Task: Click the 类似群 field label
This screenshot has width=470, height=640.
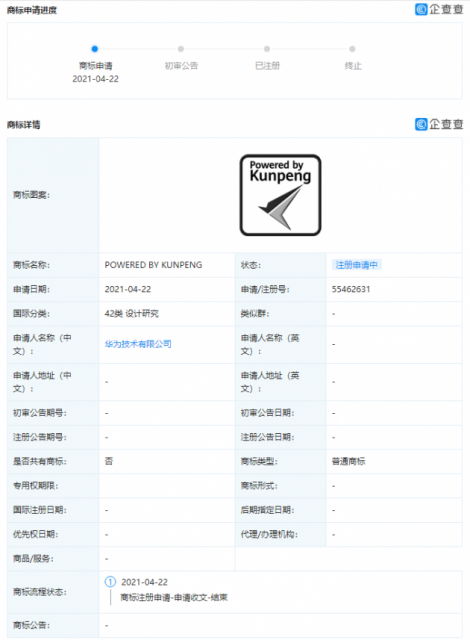Action: 255,313
